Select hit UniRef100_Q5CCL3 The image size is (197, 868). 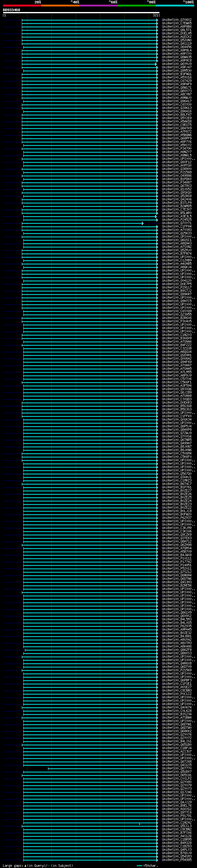coord(177,826)
